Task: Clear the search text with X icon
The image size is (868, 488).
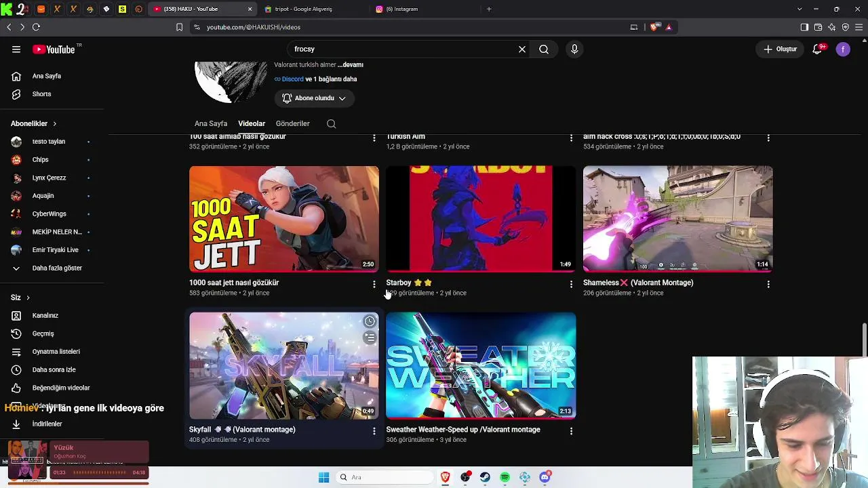Action: pyautogui.click(x=522, y=49)
